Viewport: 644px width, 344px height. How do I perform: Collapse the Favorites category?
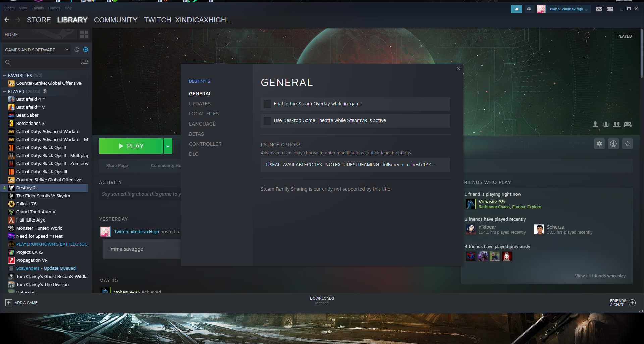(x=5, y=76)
